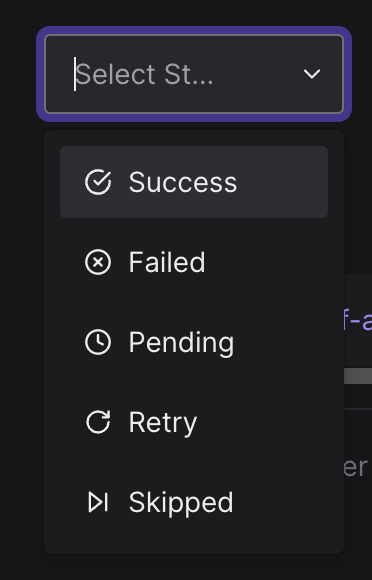Click the 'Select St...' placeholder text
This screenshot has height=580, width=372.
(x=144, y=74)
